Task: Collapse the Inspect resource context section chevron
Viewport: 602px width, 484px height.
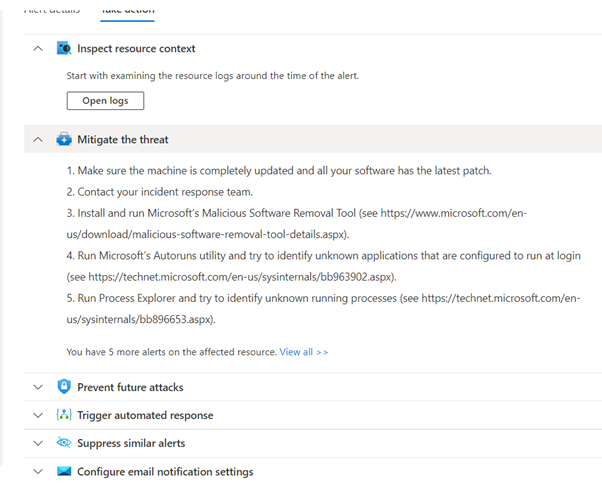Action: tap(38, 48)
